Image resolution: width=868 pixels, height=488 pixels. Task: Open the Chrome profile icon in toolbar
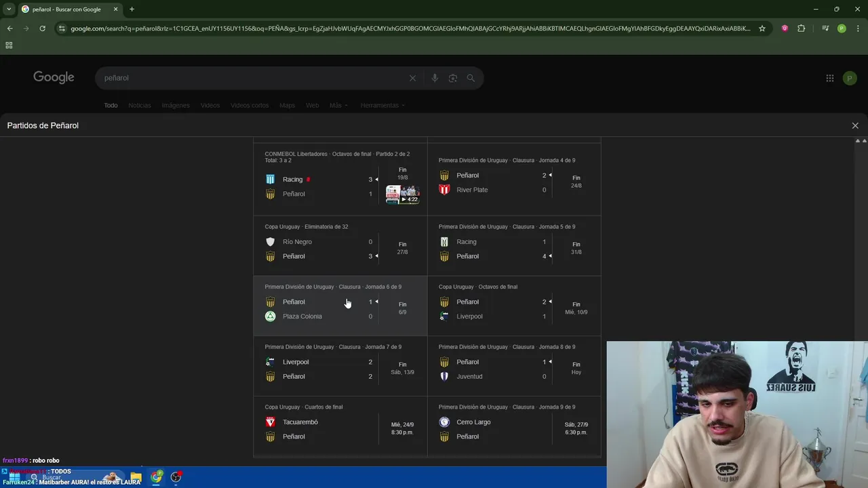[x=842, y=28]
